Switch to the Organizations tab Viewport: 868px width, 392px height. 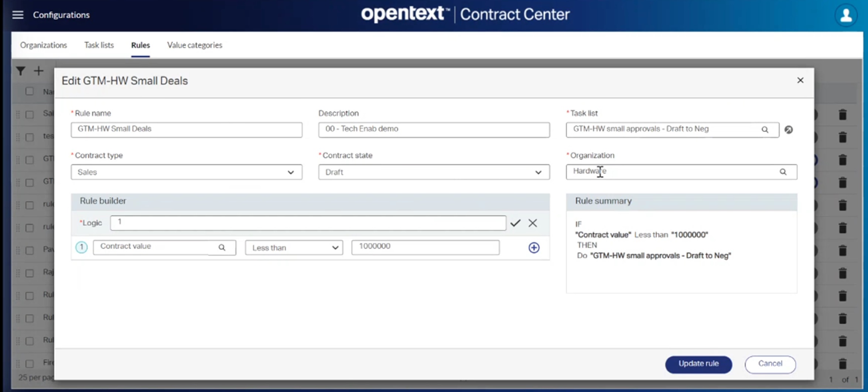point(44,45)
